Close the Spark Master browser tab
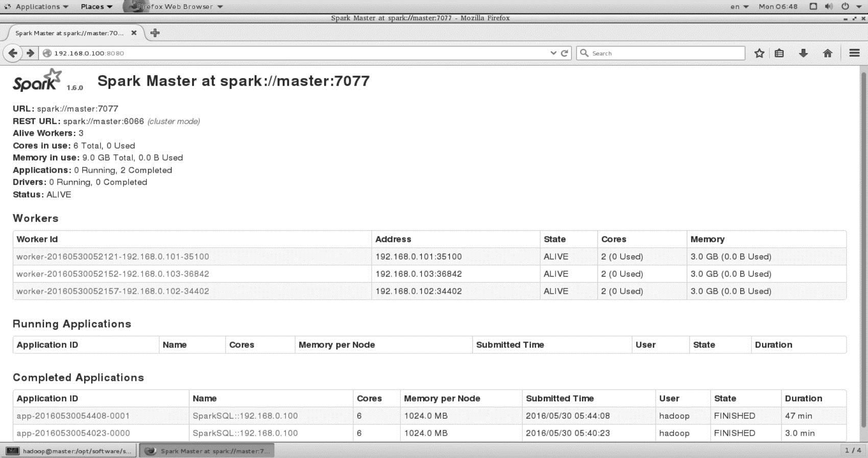This screenshot has height=458, width=868. pos(134,33)
